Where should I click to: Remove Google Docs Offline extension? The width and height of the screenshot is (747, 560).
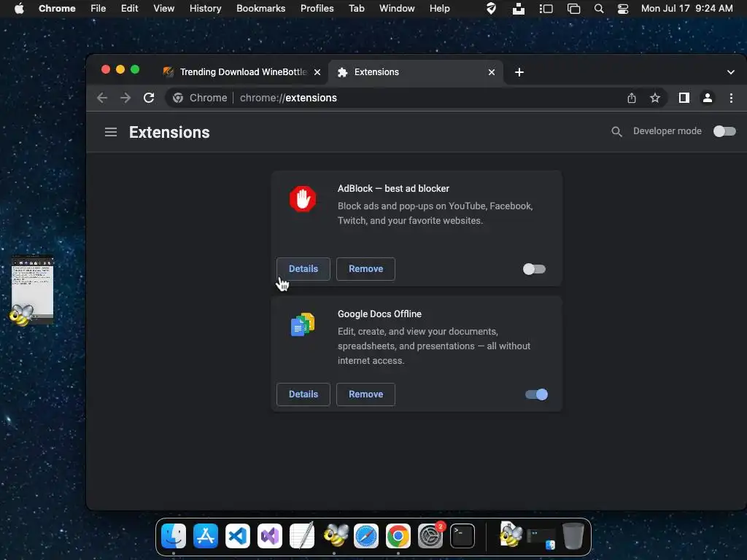(365, 394)
